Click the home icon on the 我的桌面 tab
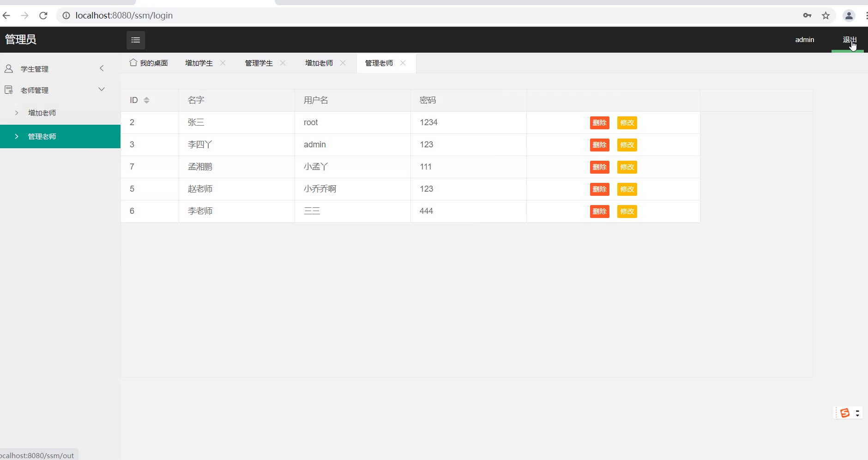The image size is (868, 460). (133, 62)
